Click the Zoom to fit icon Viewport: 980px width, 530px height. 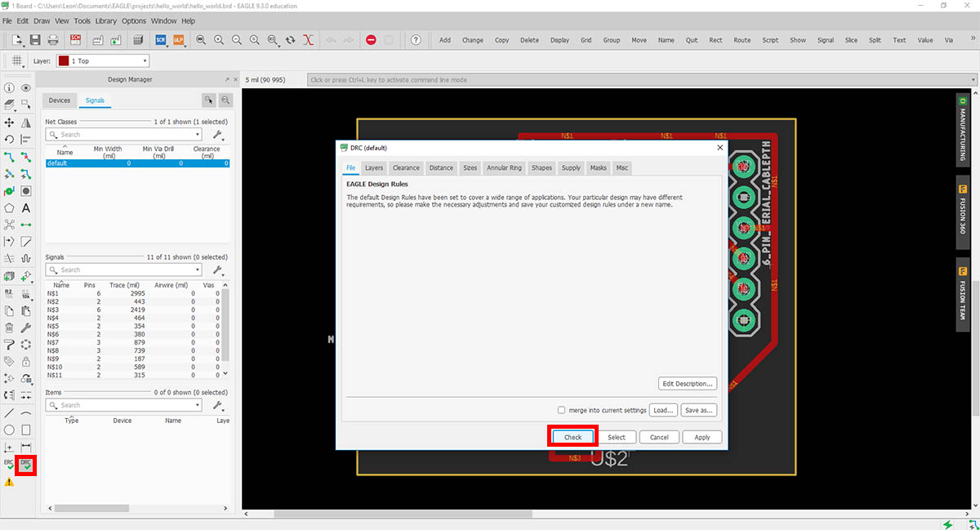(x=201, y=40)
